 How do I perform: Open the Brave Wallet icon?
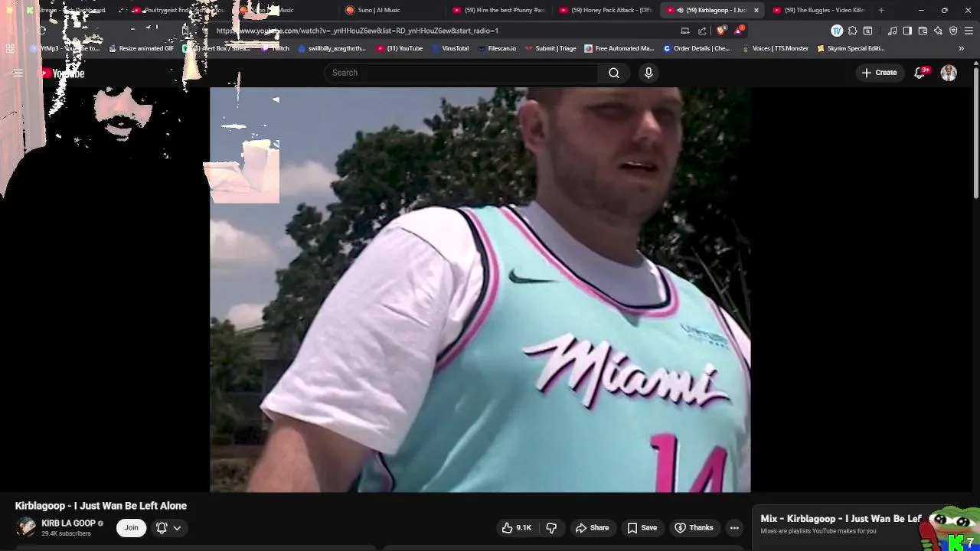[923, 31]
